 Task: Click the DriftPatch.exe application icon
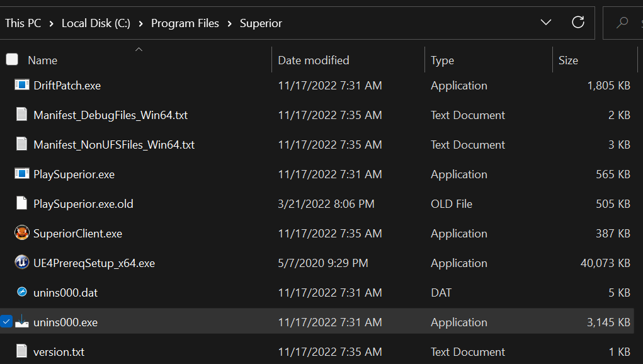(22, 85)
